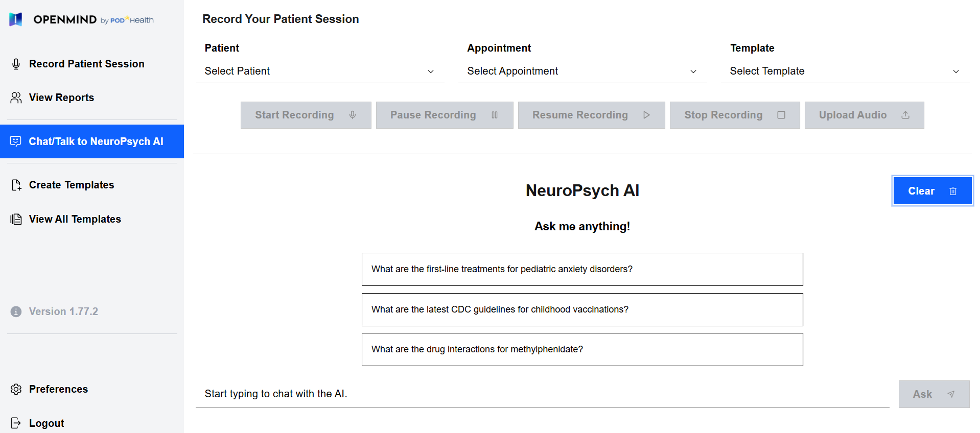
Task: Clear the NeuroPsych AI chat
Action: [x=932, y=191]
